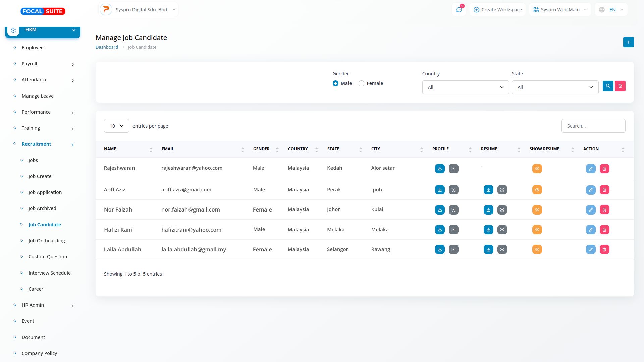Show resume for Hafizi Rani

537,230
